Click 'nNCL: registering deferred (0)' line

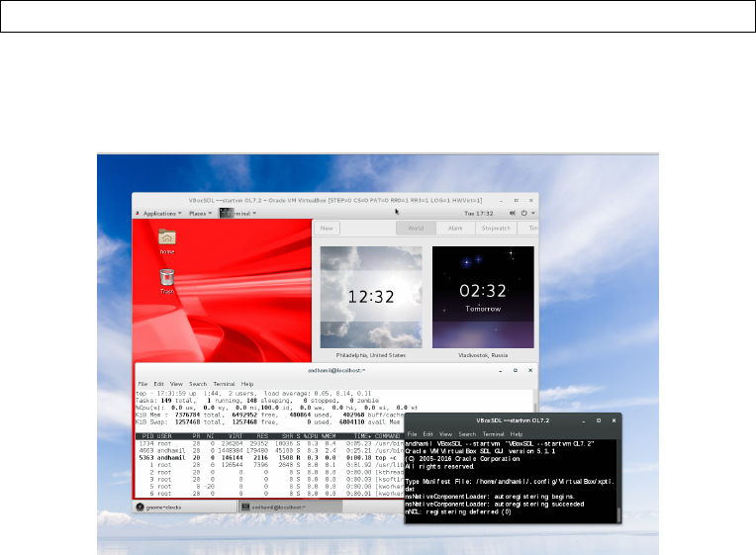tap(458, 512)
